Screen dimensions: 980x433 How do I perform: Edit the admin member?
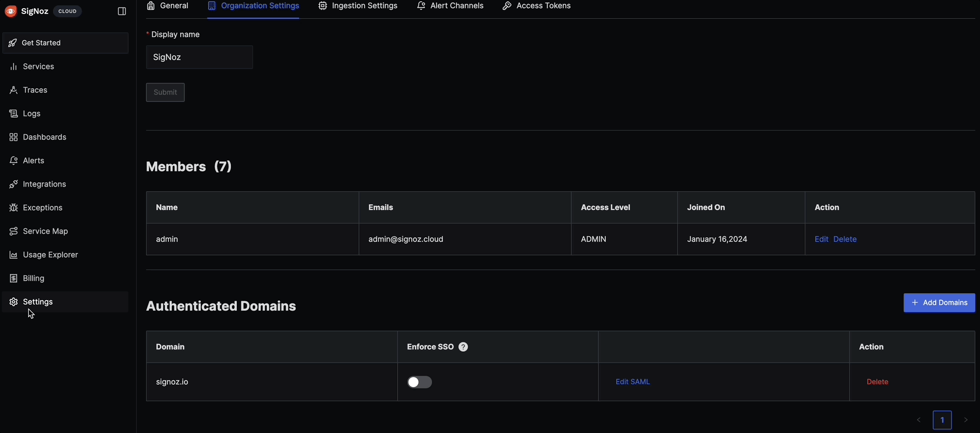[822, 239]
